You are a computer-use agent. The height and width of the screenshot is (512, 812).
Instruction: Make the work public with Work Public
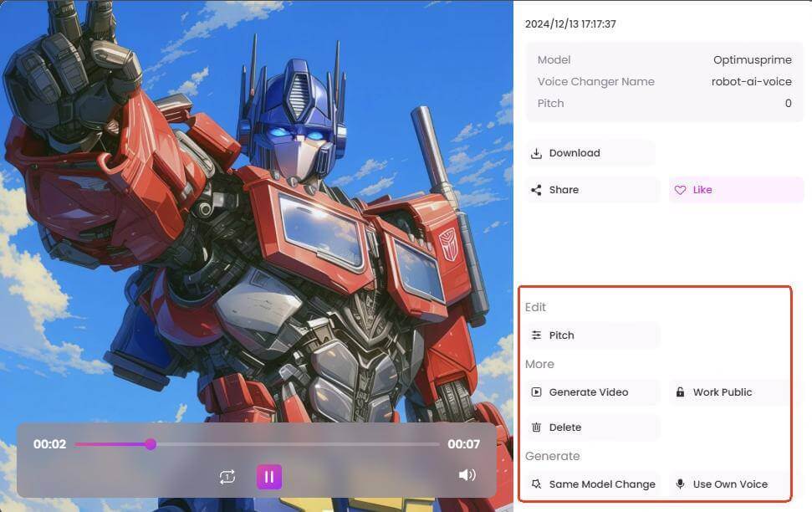(x=729, y=392)
